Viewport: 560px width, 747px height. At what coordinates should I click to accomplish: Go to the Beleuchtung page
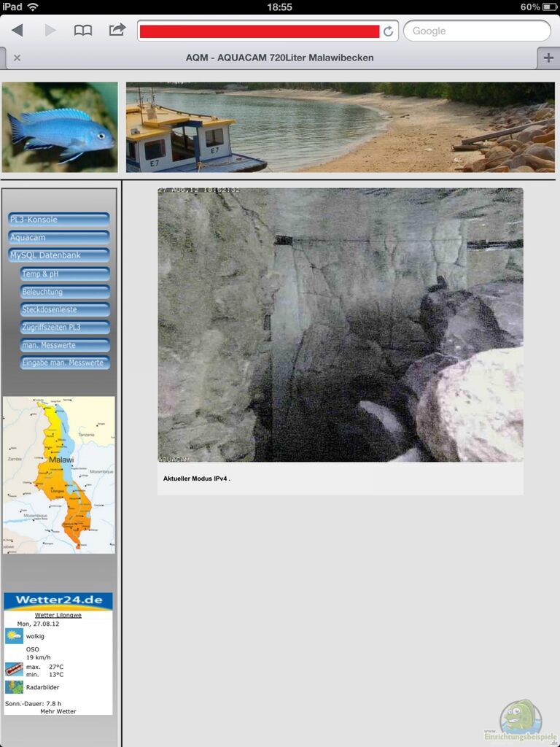coord(65,292)
